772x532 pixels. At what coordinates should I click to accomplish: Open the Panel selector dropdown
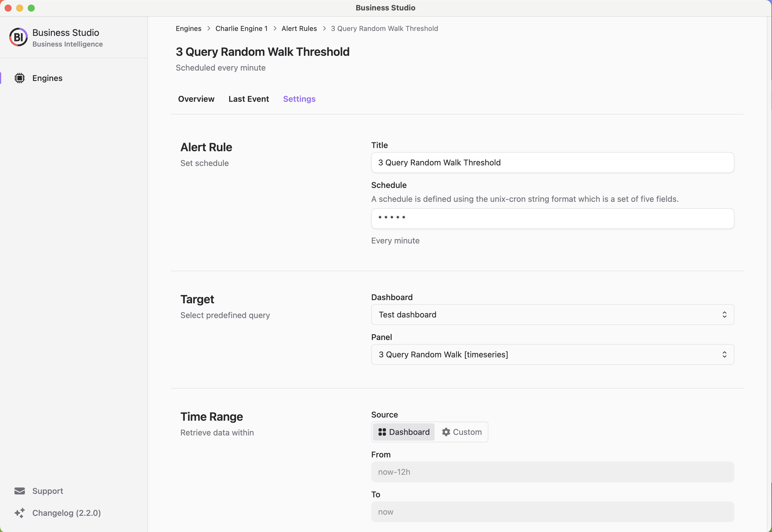coord(553,354)
